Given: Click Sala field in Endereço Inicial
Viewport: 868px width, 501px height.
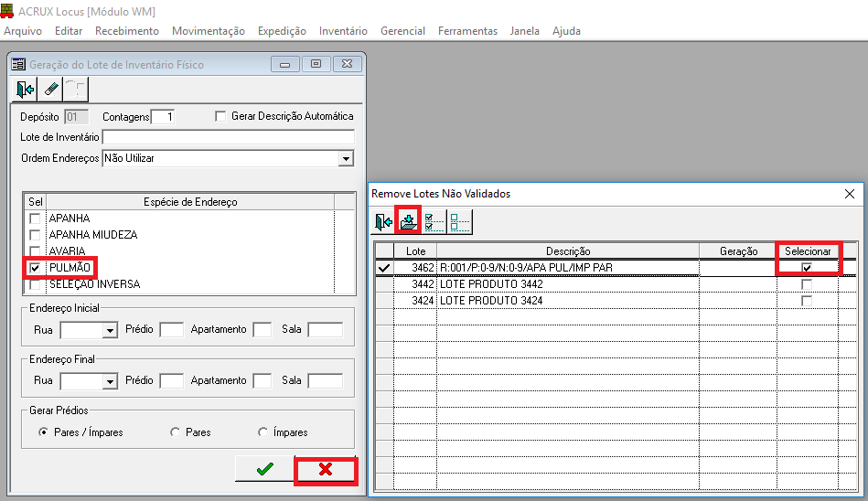Looking at the screenshot, I should [326, 330].
